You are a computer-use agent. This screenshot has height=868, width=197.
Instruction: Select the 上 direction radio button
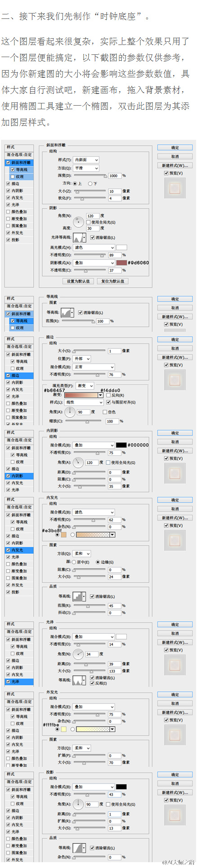coord(75,183)
